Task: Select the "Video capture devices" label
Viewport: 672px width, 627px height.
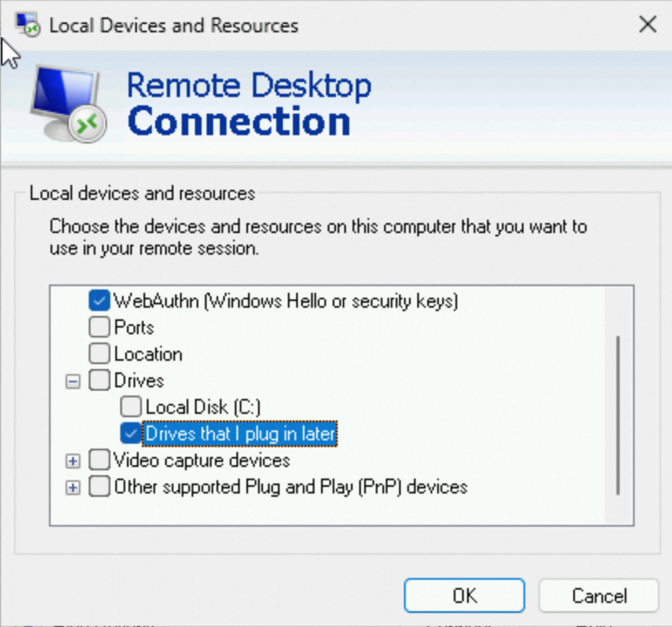Action: (x=202, y=460)
